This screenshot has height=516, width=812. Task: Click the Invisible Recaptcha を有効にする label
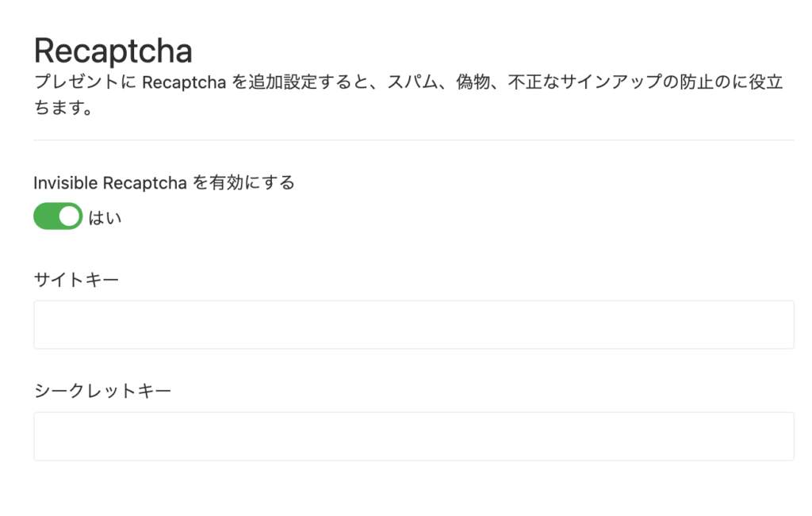point(164,182)
